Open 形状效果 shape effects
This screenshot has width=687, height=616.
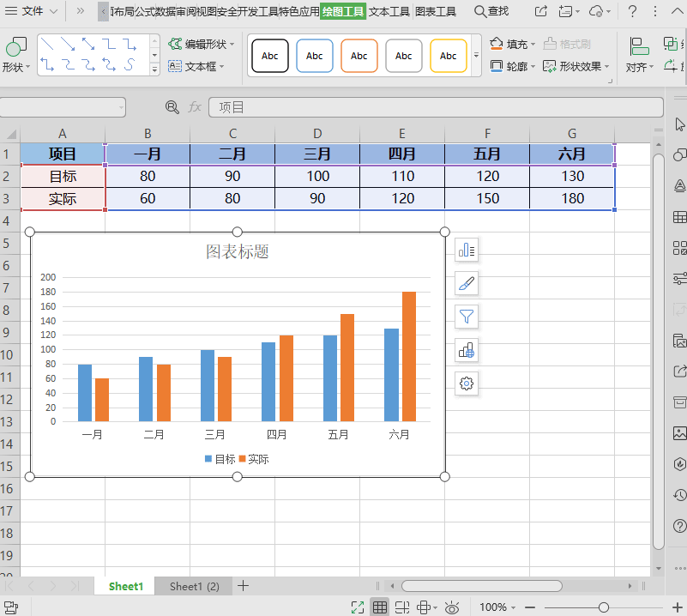tap(576, 66)
